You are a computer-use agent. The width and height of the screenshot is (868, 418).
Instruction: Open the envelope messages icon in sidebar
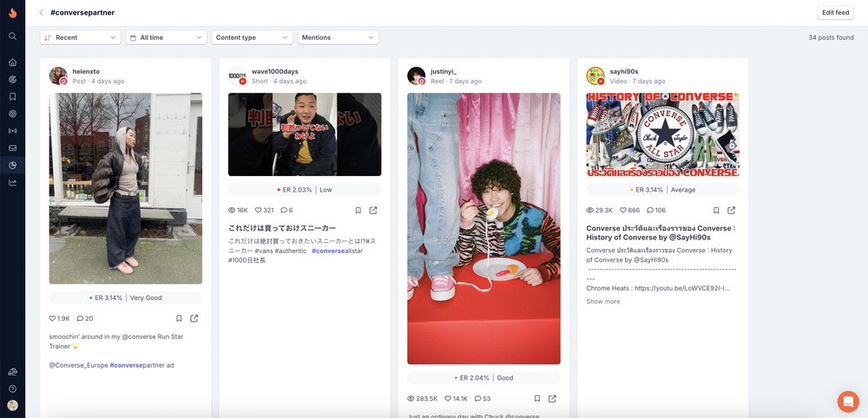click(13, 148)
